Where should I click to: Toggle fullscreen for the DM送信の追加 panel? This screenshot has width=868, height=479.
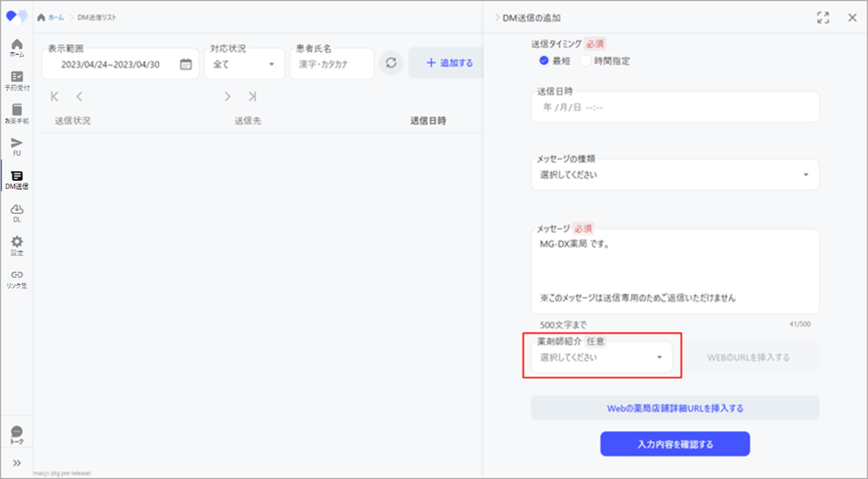pos(823,18)
